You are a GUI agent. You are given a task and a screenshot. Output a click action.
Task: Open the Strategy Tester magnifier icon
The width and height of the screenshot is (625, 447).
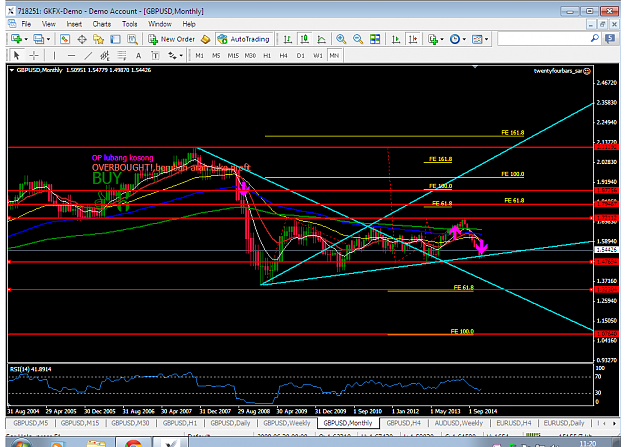coord(132,39)
